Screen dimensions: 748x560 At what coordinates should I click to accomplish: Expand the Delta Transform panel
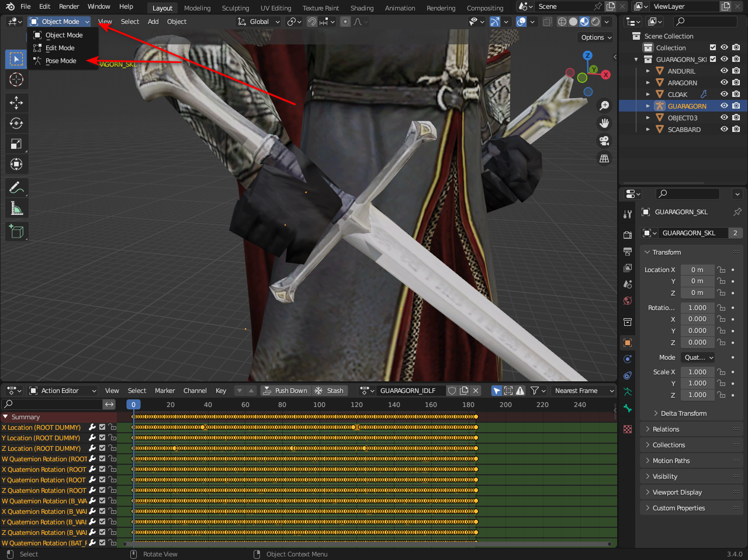tap(683, 413)
